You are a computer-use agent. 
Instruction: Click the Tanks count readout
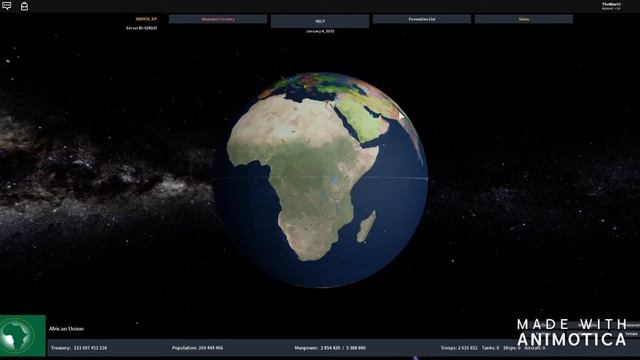click(x=490, y=348)
